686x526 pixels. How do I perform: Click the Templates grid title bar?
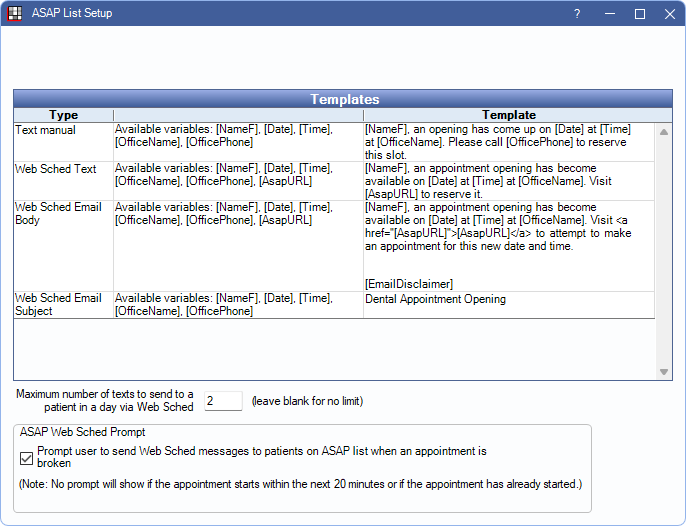pyautogui.click(x=344, y=99)
